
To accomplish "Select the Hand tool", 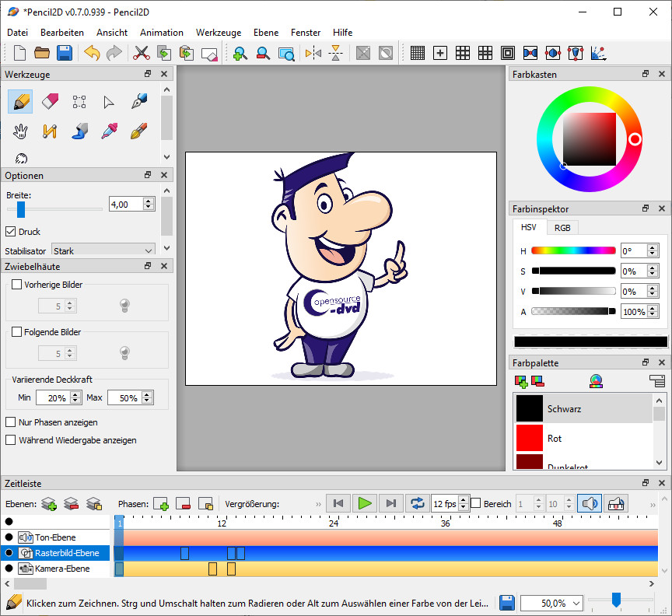I will [x=21, y=131].
